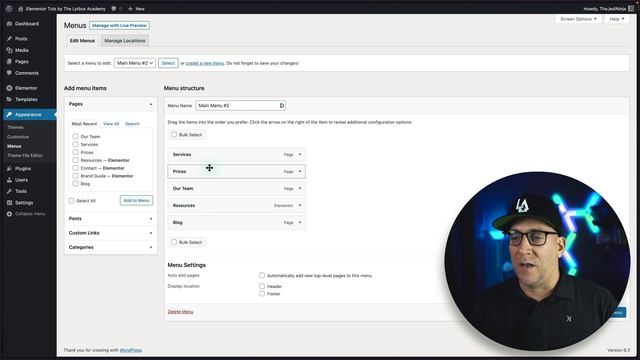Image resolution: width=640 pixels, height=360 pixels.
Task: Expand the Posts accordion panel
Action: click(151, 219)
